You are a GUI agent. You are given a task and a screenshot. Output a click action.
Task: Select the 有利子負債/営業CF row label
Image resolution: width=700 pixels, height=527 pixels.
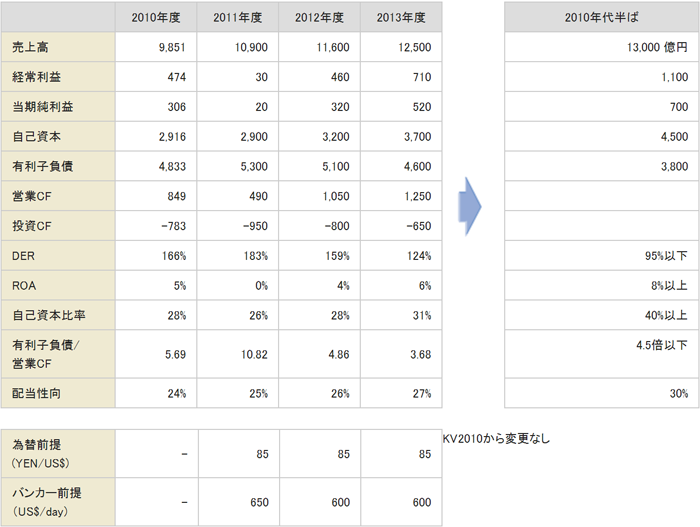point(46,354)
